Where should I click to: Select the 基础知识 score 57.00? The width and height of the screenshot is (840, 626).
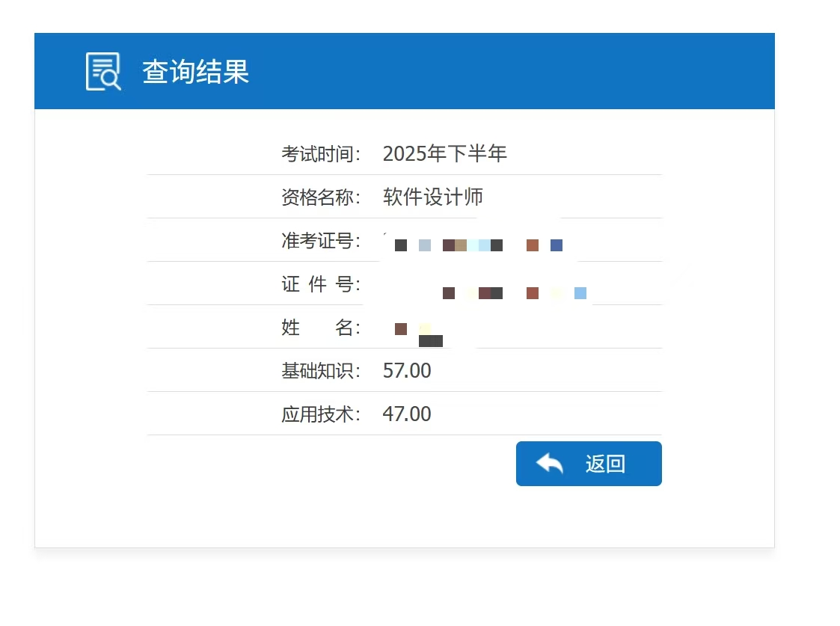click(406, 369)
